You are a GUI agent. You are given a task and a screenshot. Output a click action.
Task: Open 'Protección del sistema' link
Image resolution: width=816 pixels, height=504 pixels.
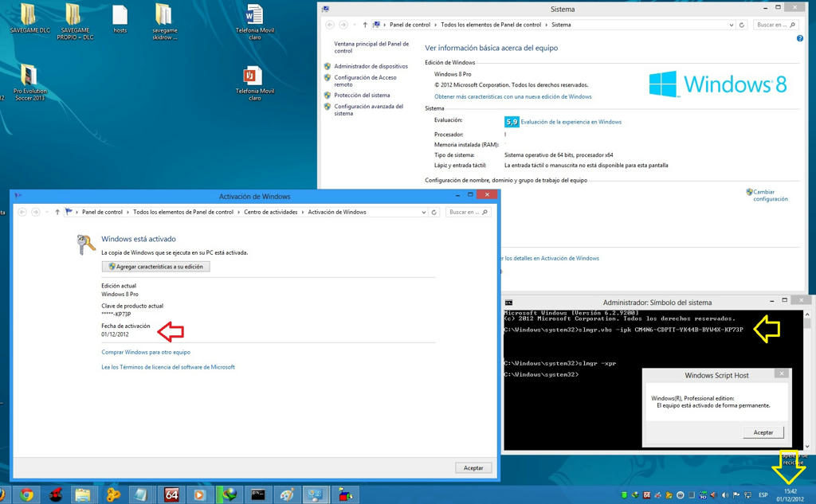[362, 96]
